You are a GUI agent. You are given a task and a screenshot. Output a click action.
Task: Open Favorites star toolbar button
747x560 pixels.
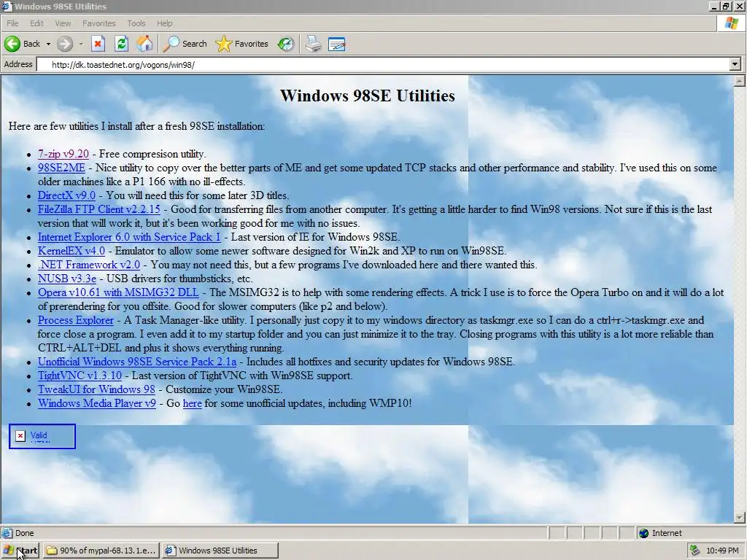(x=241, y=44)
